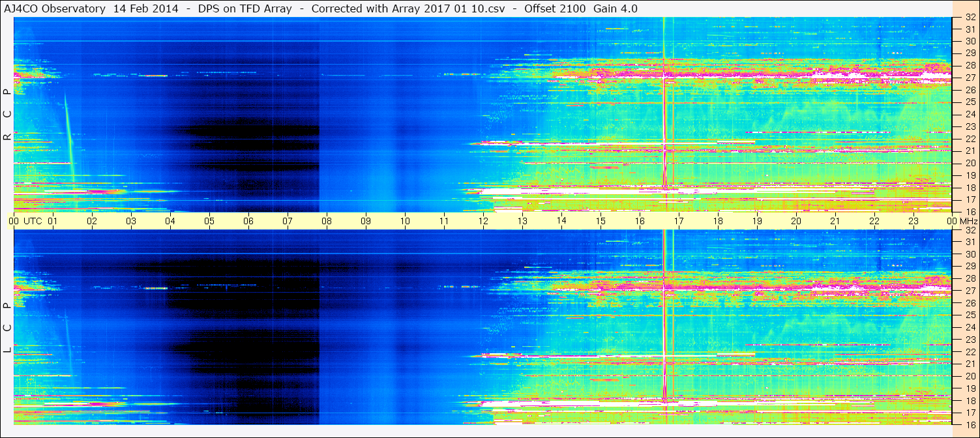The image size is (980, 438).
Task: Select the 22 hour mark on the time axis
Action: click(x=874, y=221)
